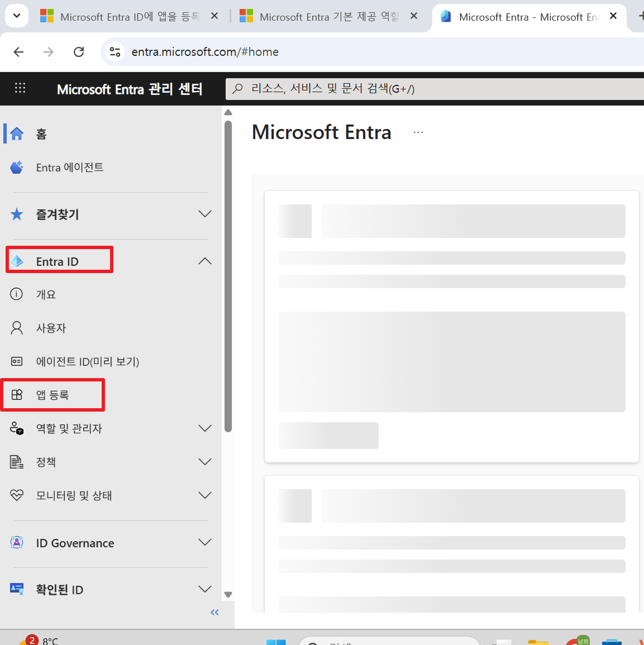The width and height of the screenshot is (644, 645).
Task: Click the Entra ID diamond icon
Action: tap(17, 261)
